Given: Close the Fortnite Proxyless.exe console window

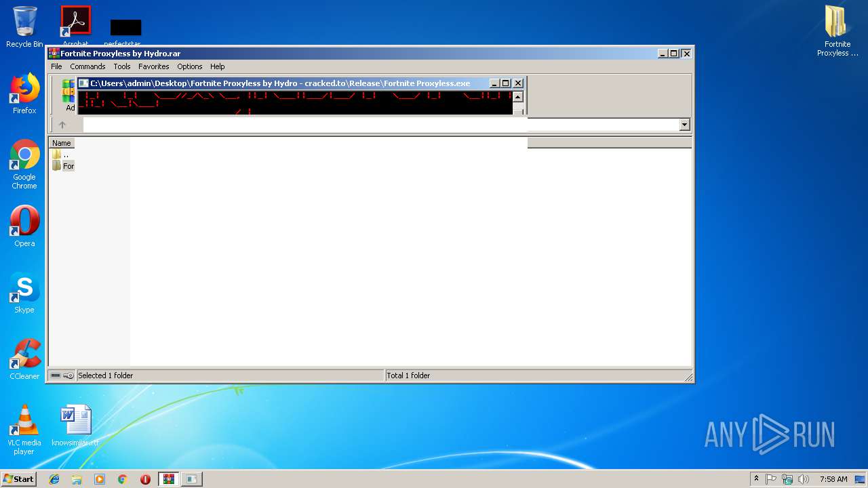Looking at the screenshot, I should click(518, 83).
